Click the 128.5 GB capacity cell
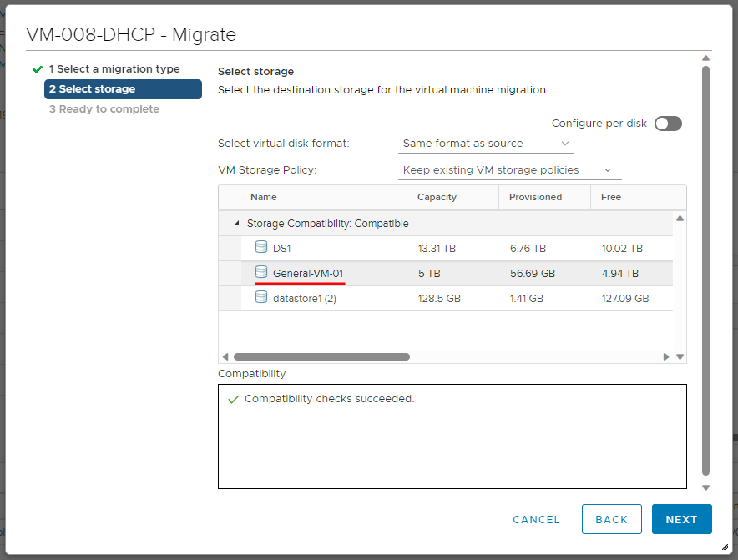This screenshot has width=738, height=560. [439, 298]
